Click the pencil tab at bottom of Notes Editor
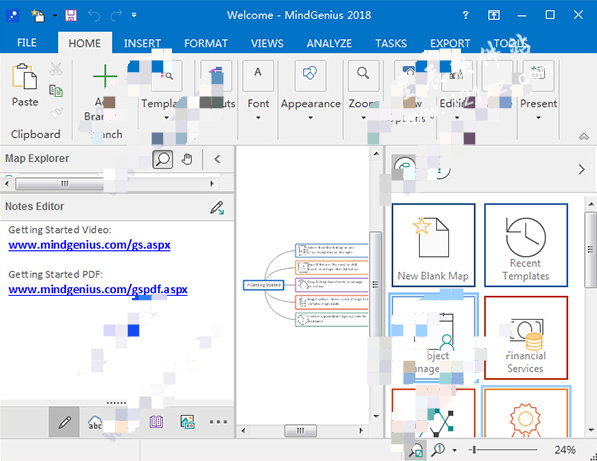Image resolution: width=597 pixels, height=461 pixels. (x=64, y=422)
